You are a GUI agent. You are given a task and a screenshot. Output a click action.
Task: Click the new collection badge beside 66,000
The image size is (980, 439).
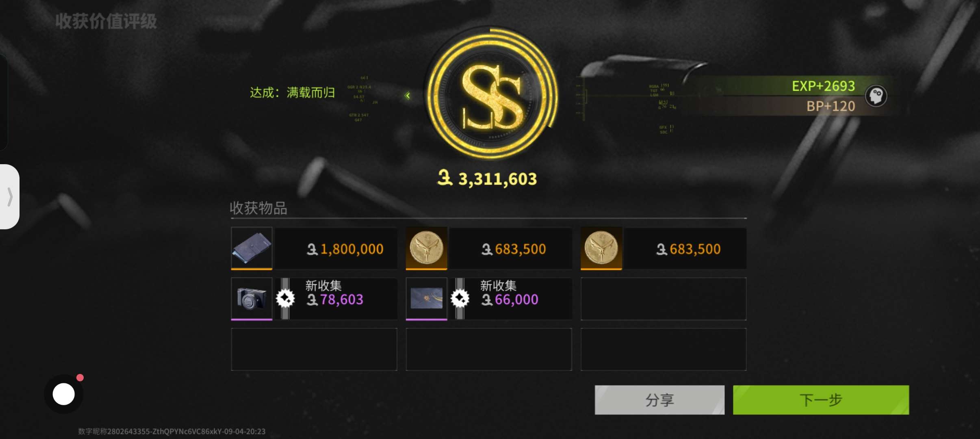click(460, 298)
